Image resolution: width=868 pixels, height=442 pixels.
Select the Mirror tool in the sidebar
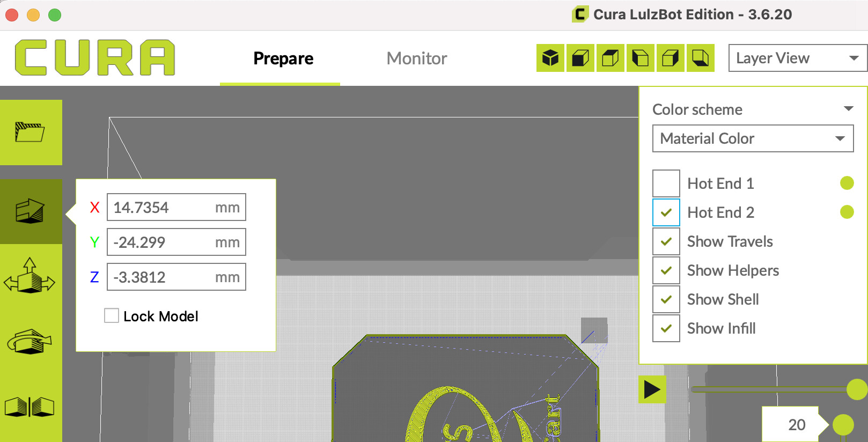click(31, 407)
